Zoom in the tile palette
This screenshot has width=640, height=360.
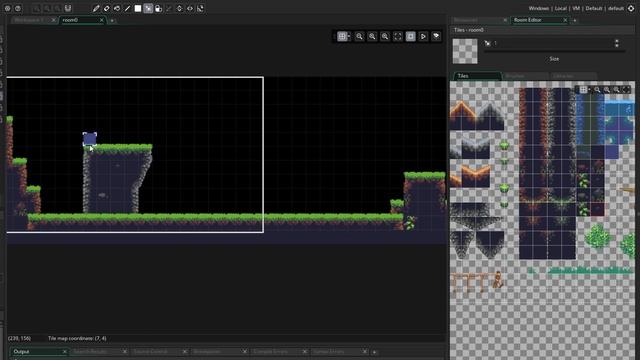coord(616,90)
